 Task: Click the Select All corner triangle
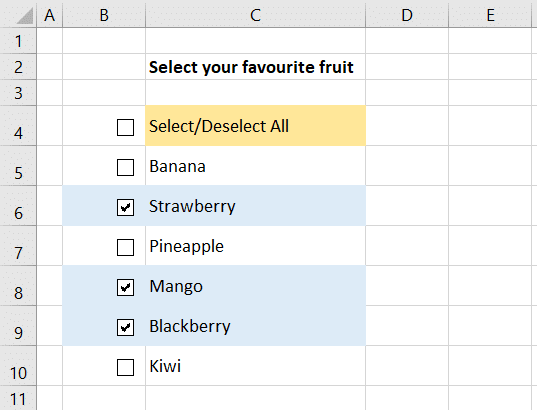(x=25, y=16)
